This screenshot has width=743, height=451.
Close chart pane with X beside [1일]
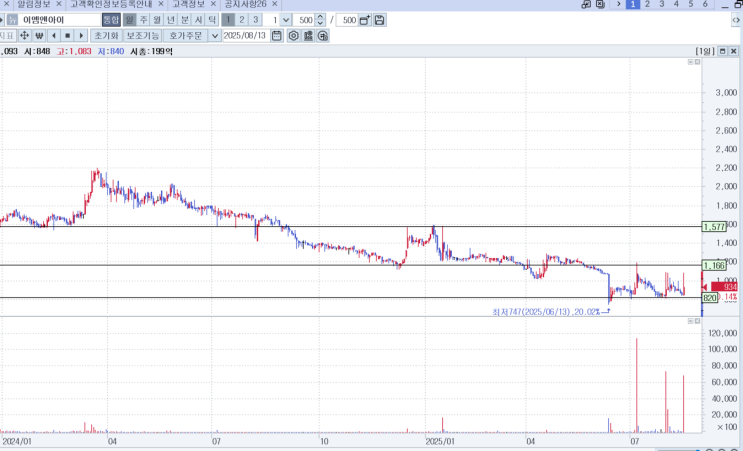click(x=734, y=51)
